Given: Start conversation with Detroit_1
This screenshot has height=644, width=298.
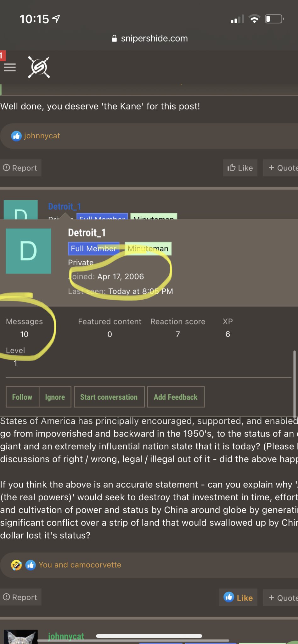Looking at the screenshot, I should [109, 397].
